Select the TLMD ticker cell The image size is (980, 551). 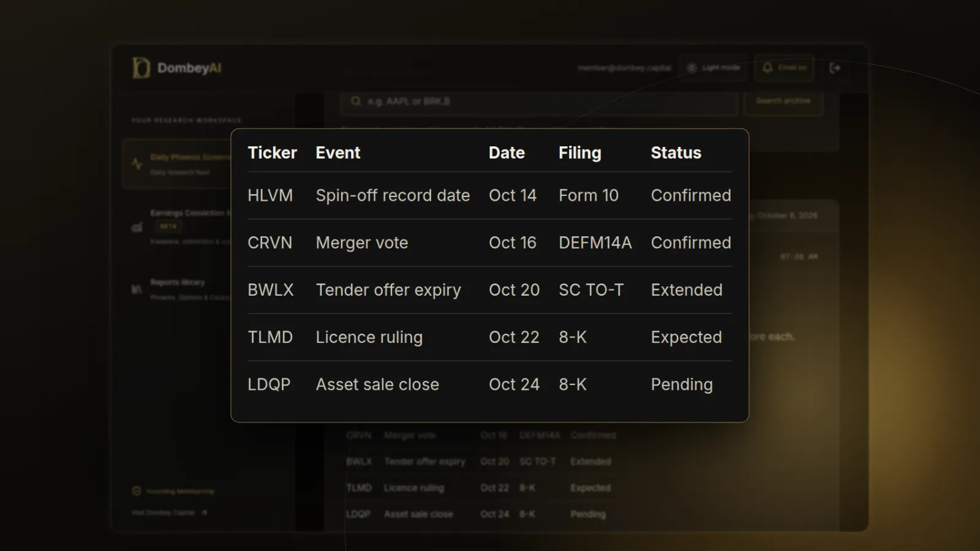click(270, 337)
